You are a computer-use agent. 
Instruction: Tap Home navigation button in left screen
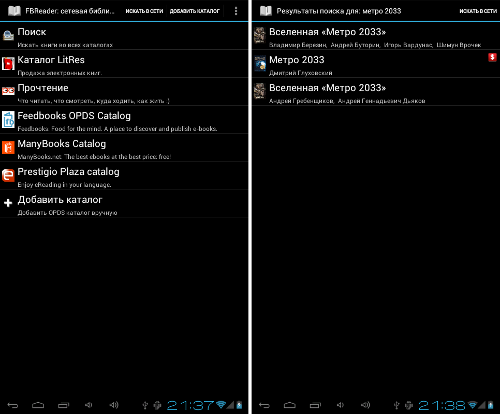(x=38, y=405)
